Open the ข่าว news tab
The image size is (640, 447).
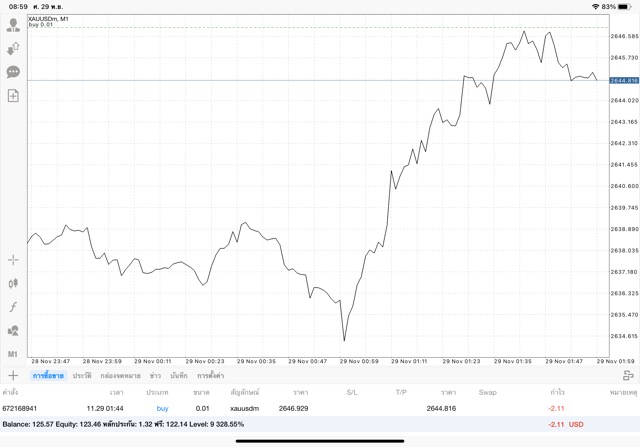[x=155, y=375]
